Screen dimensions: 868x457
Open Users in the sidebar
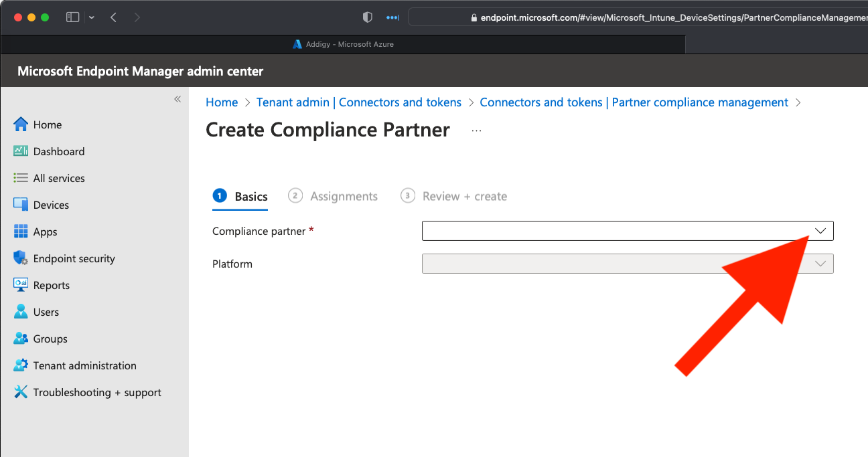(x=46, y=312)
